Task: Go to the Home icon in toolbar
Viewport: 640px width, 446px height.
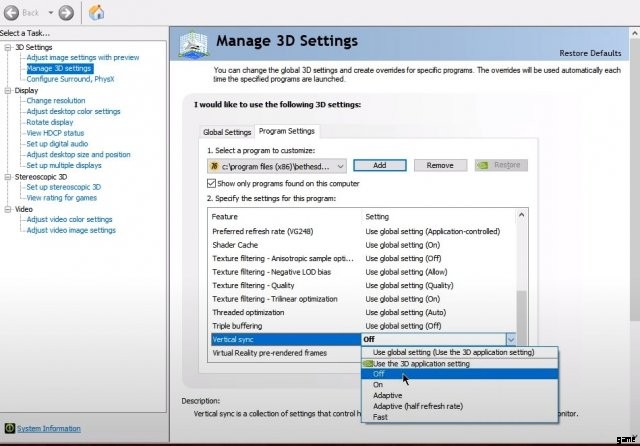Action: (x=97, y=13)
